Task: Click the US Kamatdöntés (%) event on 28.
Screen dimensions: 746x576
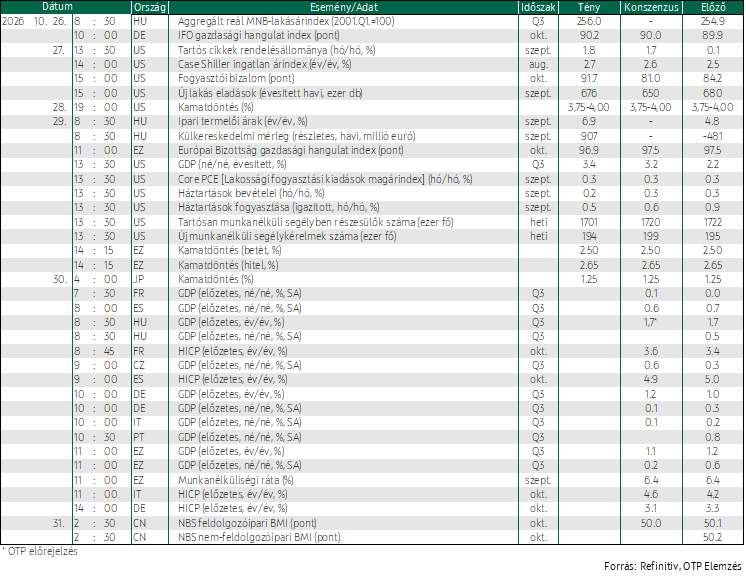Action: 216,107
